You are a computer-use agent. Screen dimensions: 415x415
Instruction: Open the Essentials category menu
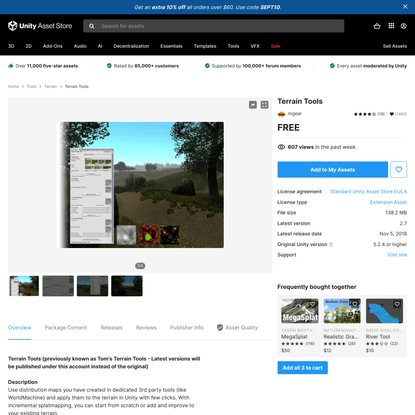point(171,46)
